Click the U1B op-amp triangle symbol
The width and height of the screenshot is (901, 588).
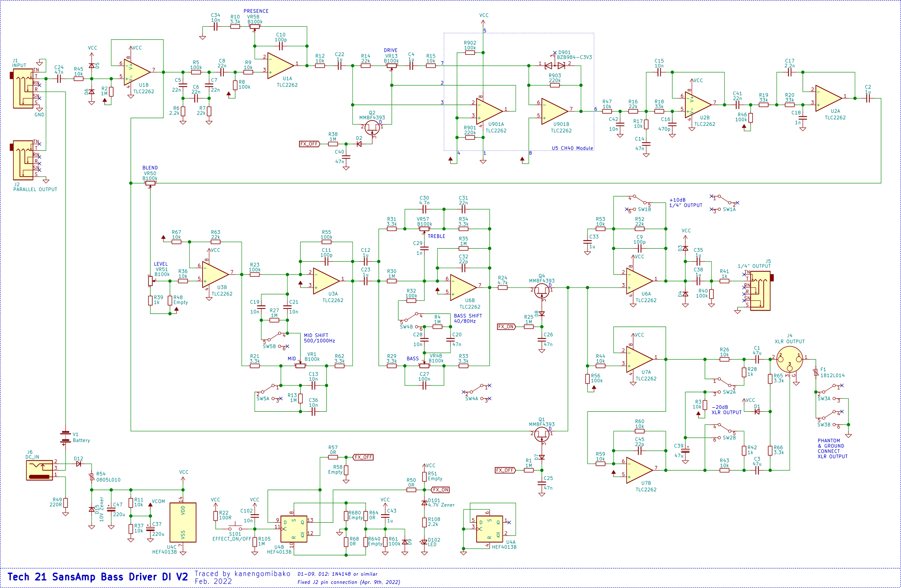137,72
